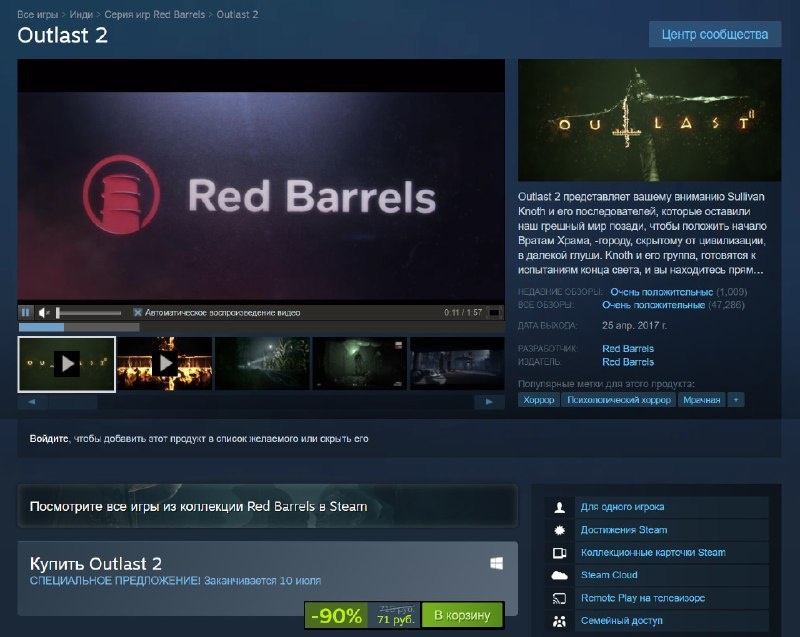Open Серия игр Red Barrels breadcrumb
800x637 pixels.
coord(155,14)
